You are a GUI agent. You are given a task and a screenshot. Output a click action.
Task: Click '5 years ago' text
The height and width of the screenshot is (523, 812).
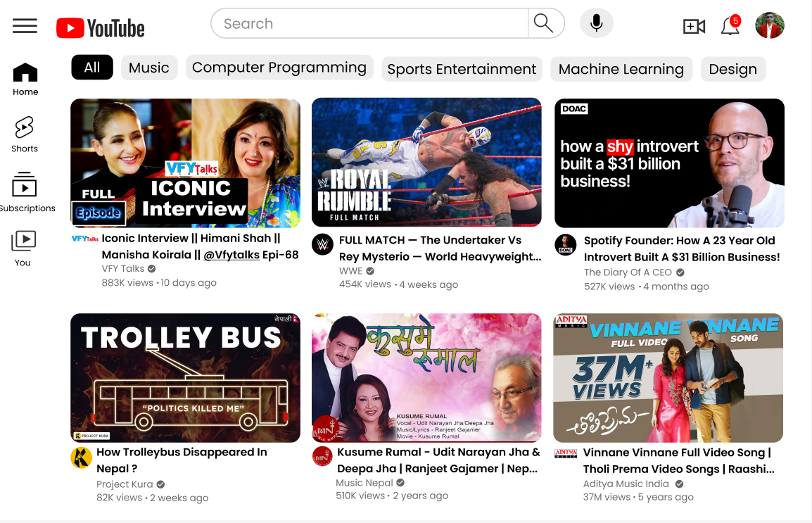666,497
